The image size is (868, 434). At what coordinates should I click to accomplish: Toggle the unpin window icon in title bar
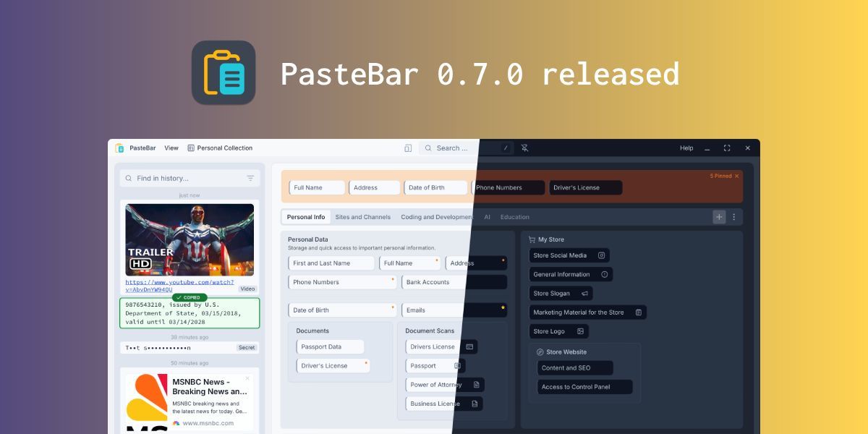tap(525, 148)
